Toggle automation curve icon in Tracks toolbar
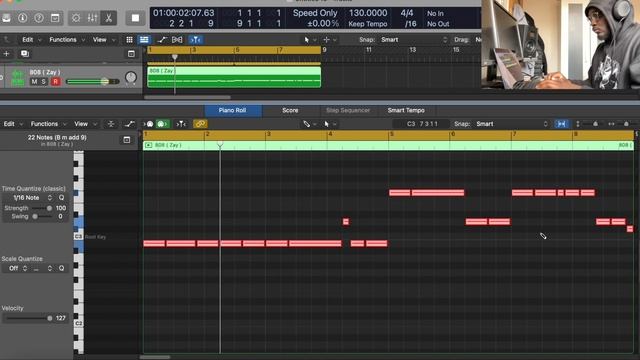The height and width of the screenshot is (360, 640). (x=162, y=40)
